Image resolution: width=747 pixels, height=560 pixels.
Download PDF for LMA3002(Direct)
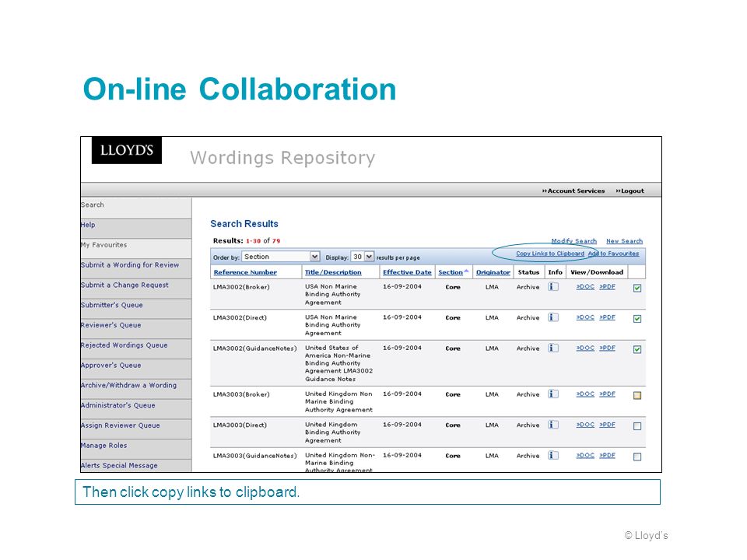tap(608, 317)
